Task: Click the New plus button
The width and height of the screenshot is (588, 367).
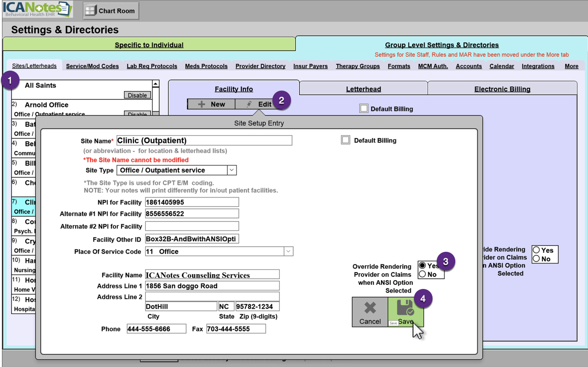Action: pyautogui.click(x=211, y=104)
